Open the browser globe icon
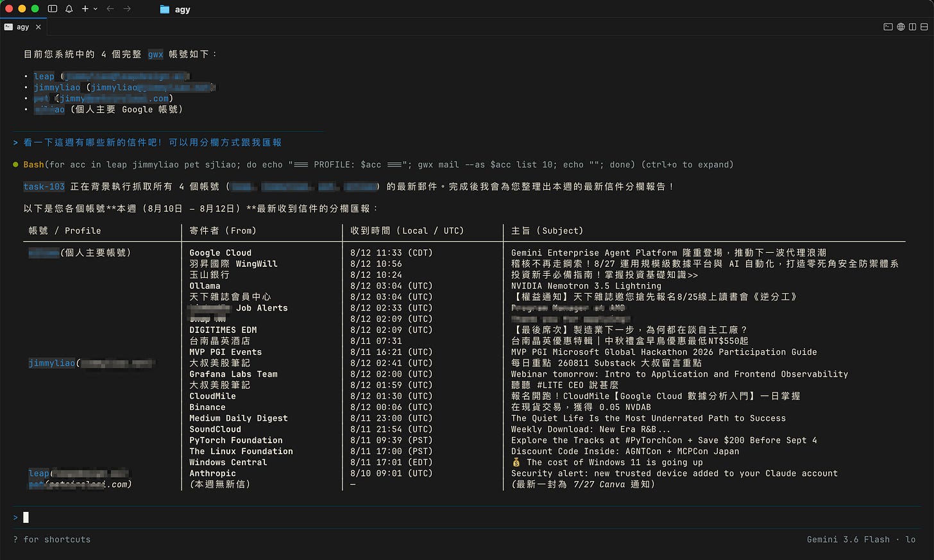Viewport: 934px width, 560px height. pyautogui.click(x=901, y=27)
